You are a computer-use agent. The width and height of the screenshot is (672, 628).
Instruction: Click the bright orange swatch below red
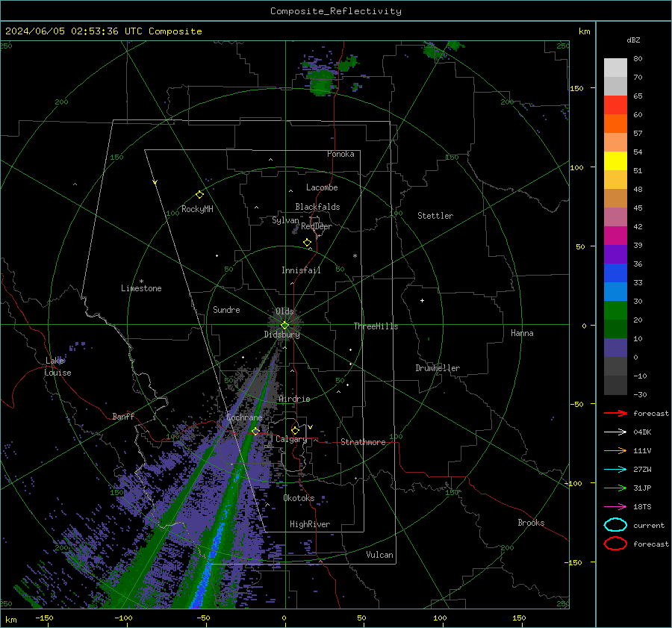(x=615, y=123)
